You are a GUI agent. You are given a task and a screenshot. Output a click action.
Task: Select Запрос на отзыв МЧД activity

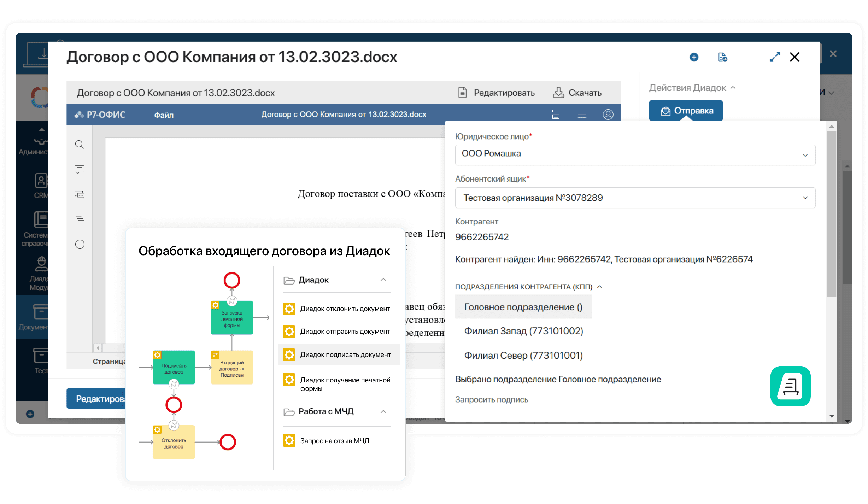[326, 441]
